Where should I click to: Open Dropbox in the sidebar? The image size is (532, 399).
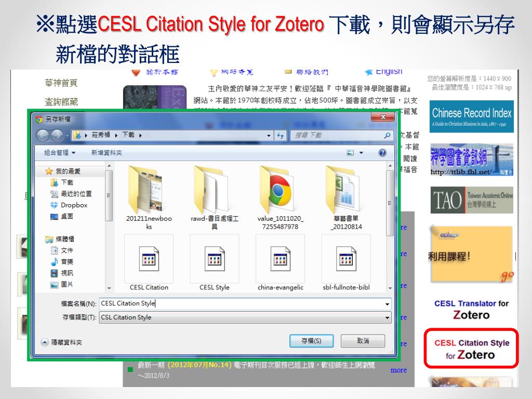coord(69,205)
